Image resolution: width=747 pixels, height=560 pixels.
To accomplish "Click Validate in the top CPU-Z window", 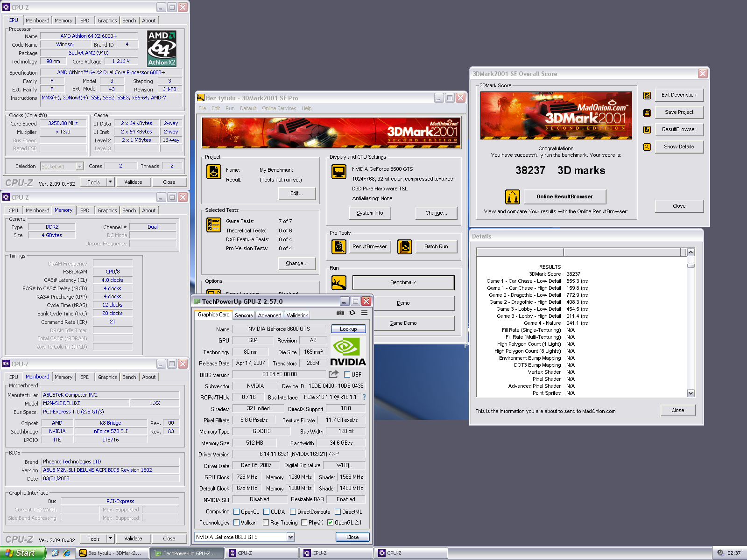I will coord(133,182).
